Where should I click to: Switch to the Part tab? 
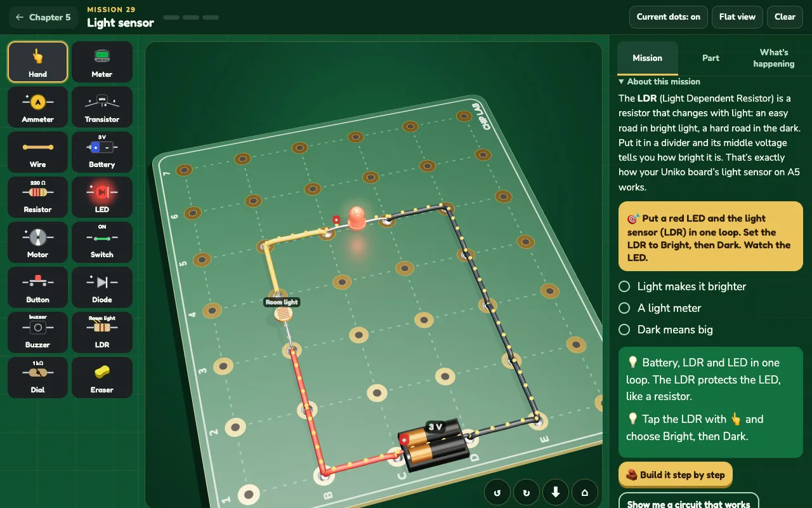[x=710, y=58]
